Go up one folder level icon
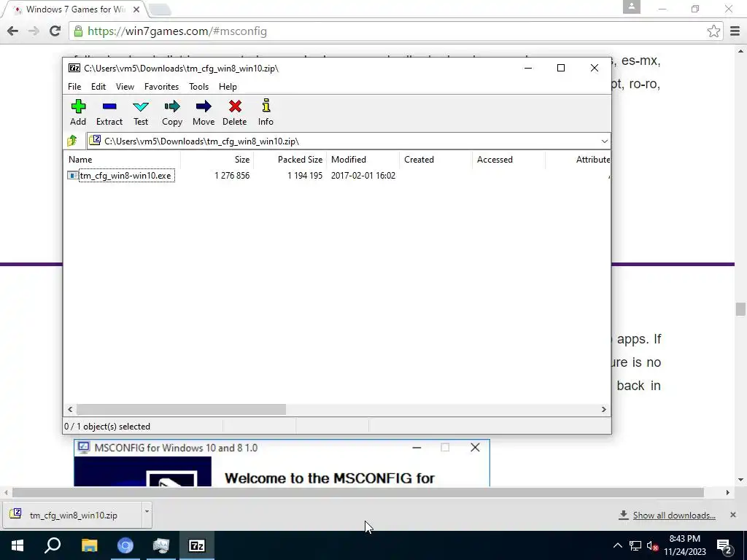The height and width of the screenshot is (560, 747). (72, 141)
